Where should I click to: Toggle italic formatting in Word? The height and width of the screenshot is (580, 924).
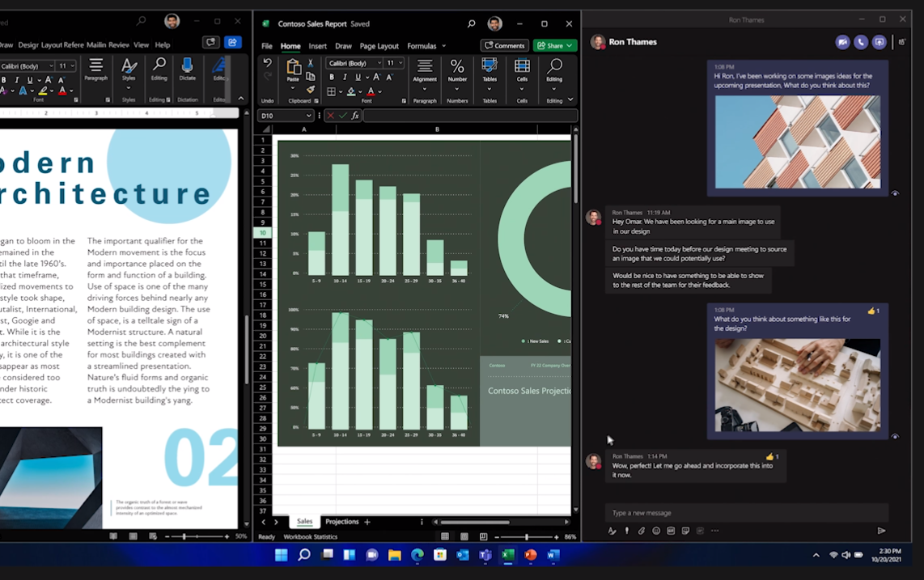pos(16,80)
